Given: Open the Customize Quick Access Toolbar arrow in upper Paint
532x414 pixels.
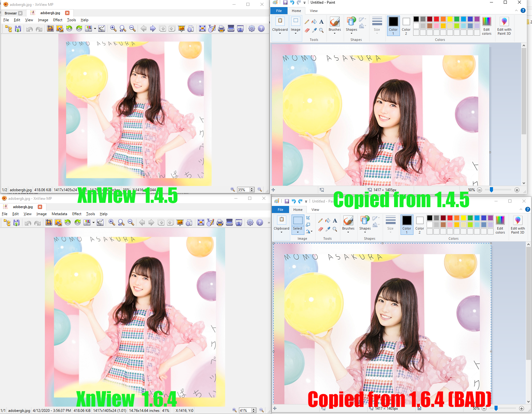Looking at the screenshot, I should 304,3.
